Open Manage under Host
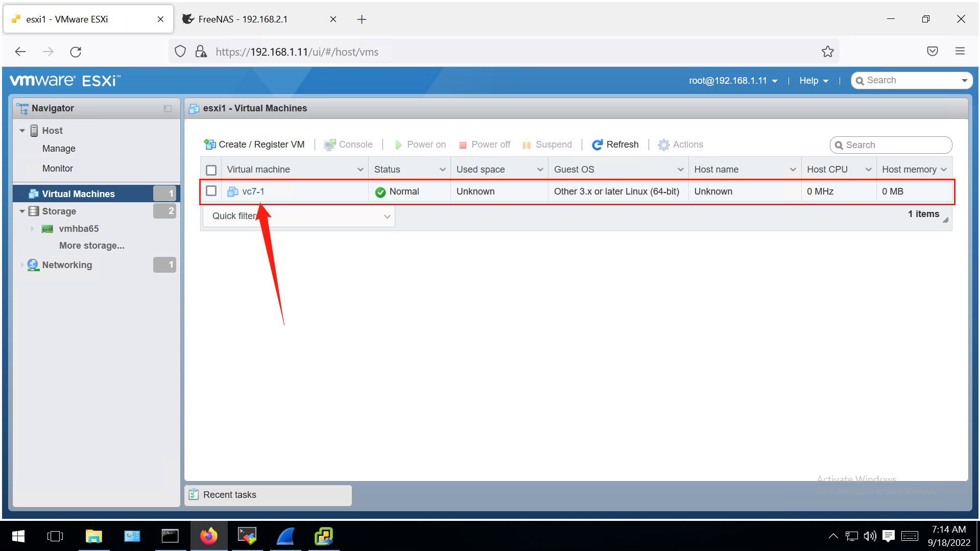 tap(59, 149)
